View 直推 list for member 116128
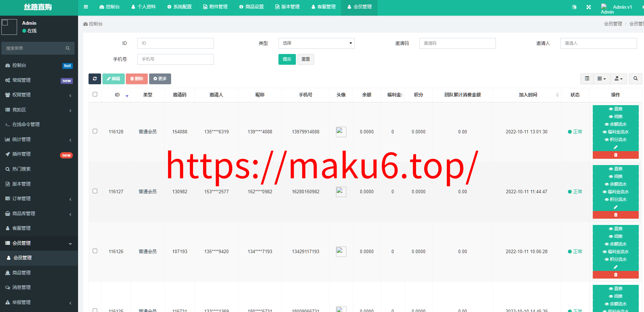644x312 pixels. click(616, 109)
